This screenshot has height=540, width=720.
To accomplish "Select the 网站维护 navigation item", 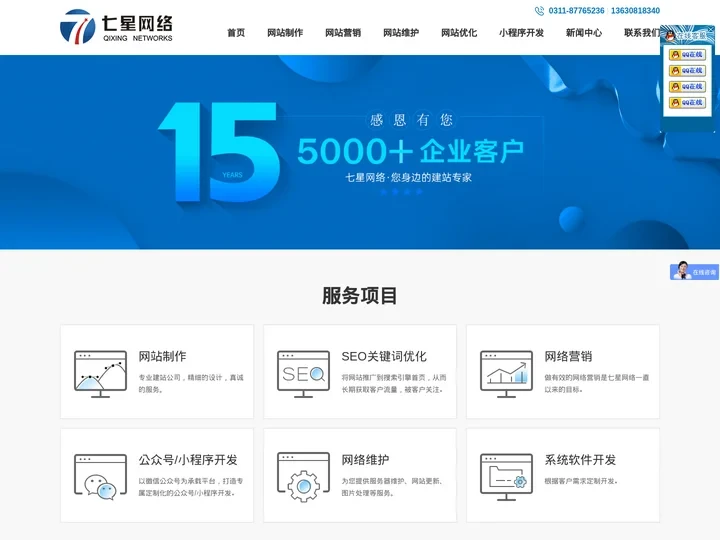I will 401,33.
